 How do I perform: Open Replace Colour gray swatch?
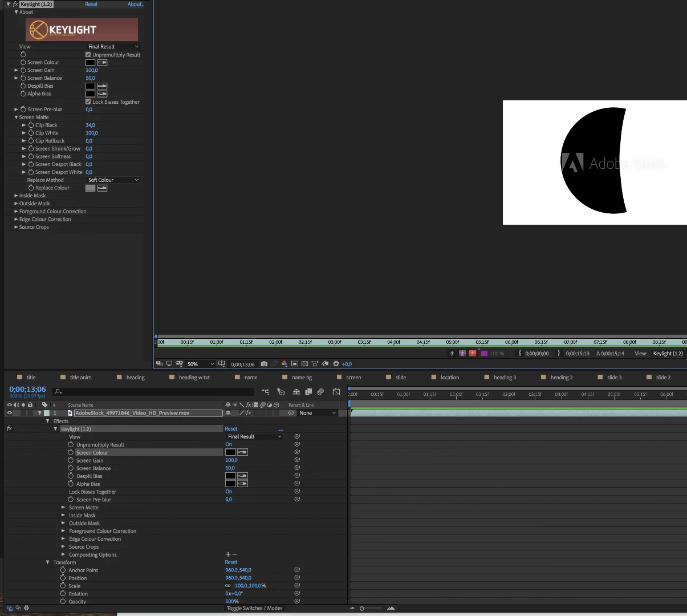90,188
